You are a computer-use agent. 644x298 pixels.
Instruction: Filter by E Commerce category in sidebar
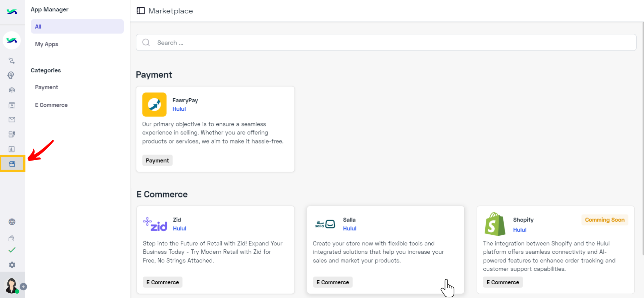(x=51, y=105)
